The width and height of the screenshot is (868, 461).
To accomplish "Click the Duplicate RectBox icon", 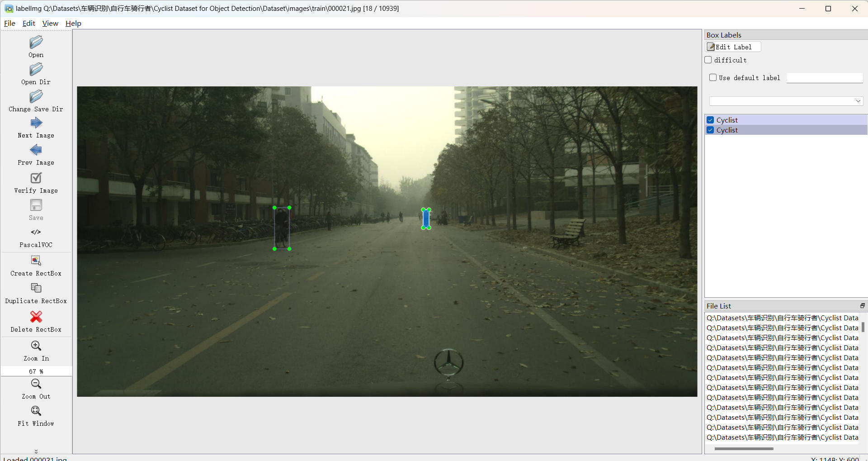I will [36, 288].
